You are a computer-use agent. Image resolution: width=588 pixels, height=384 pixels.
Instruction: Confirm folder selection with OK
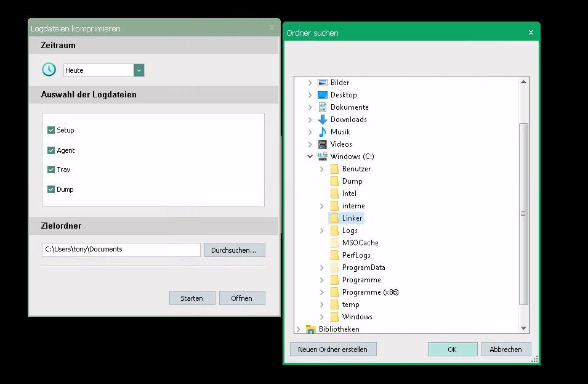(x=453, y=349)
